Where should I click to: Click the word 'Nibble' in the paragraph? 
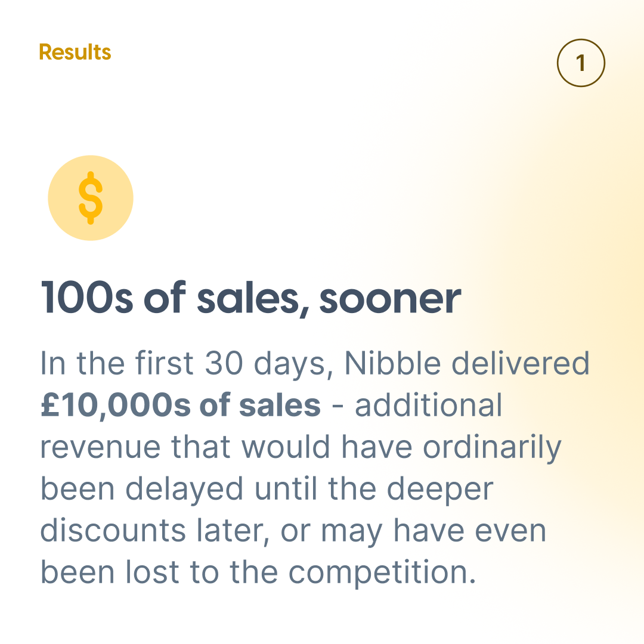[x=392, y=363]
